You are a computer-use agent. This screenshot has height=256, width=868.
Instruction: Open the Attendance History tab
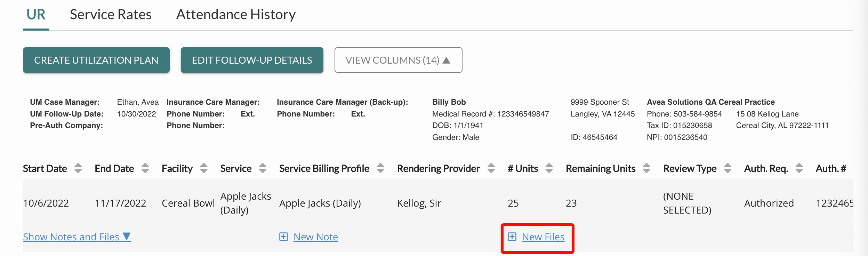click(236, 15)
